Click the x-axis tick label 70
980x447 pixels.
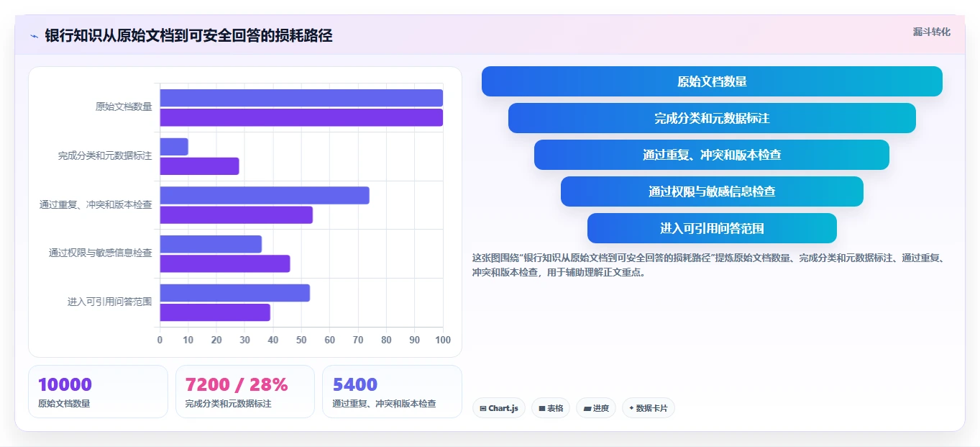[x=358, y=340]
